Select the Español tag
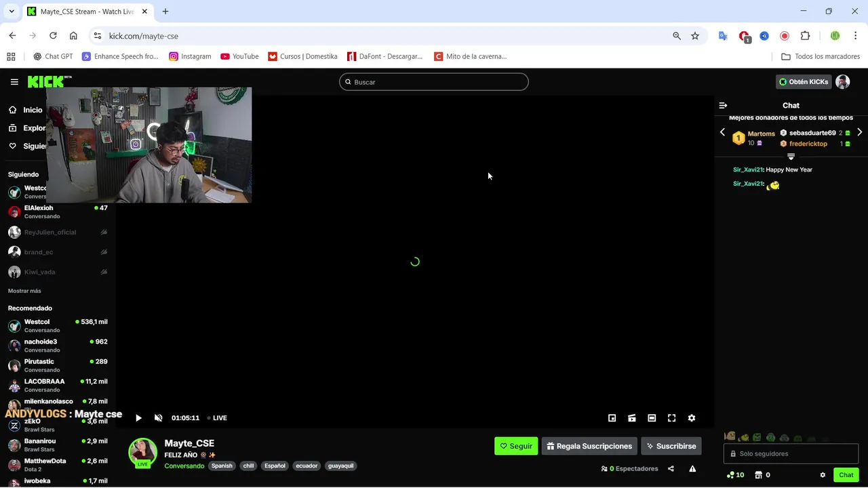The width and height of the screenshot is (868, 488). [275, 466]
